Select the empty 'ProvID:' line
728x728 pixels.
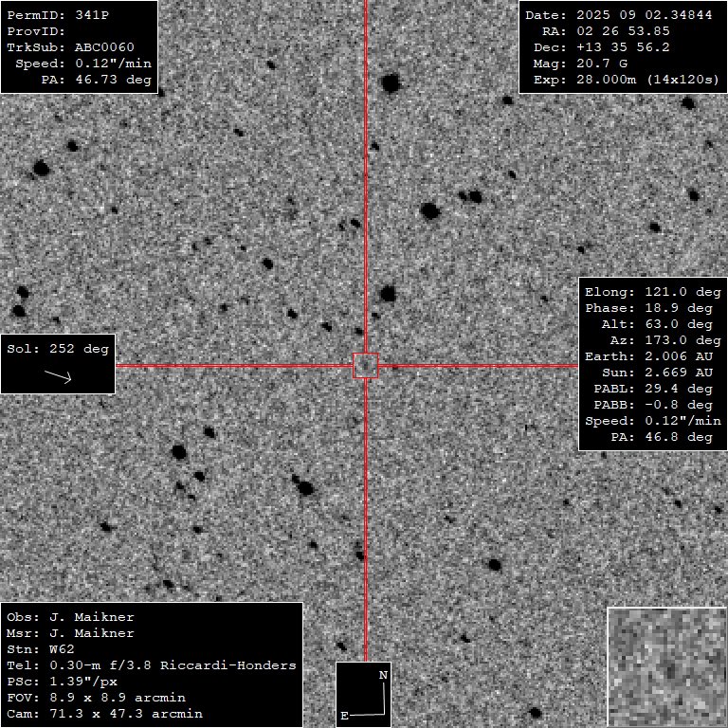36,31
